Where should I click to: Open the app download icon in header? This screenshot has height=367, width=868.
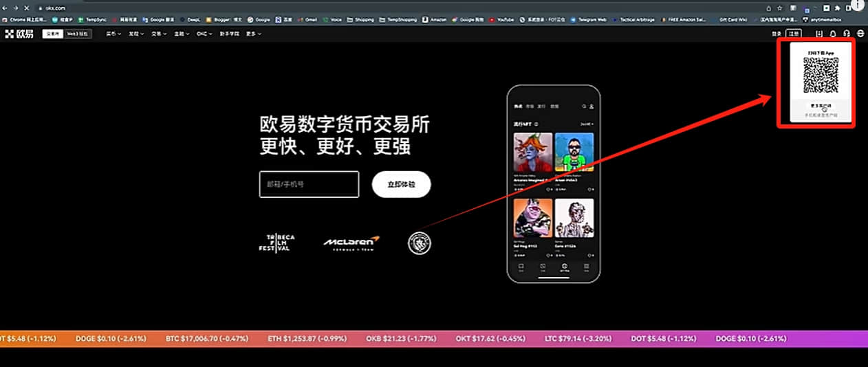(x=819, y=34)
